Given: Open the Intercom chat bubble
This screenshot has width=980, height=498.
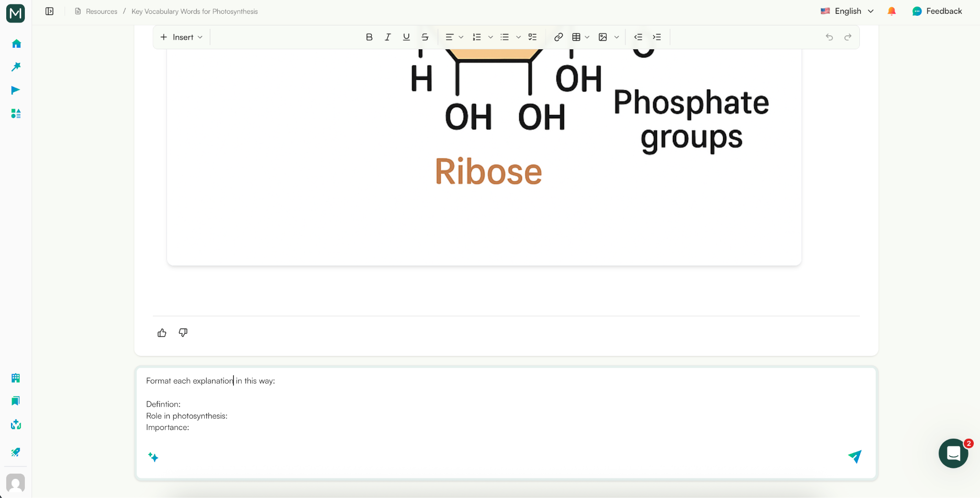Looking at the screenshot, I should click(x=952, y=453).
